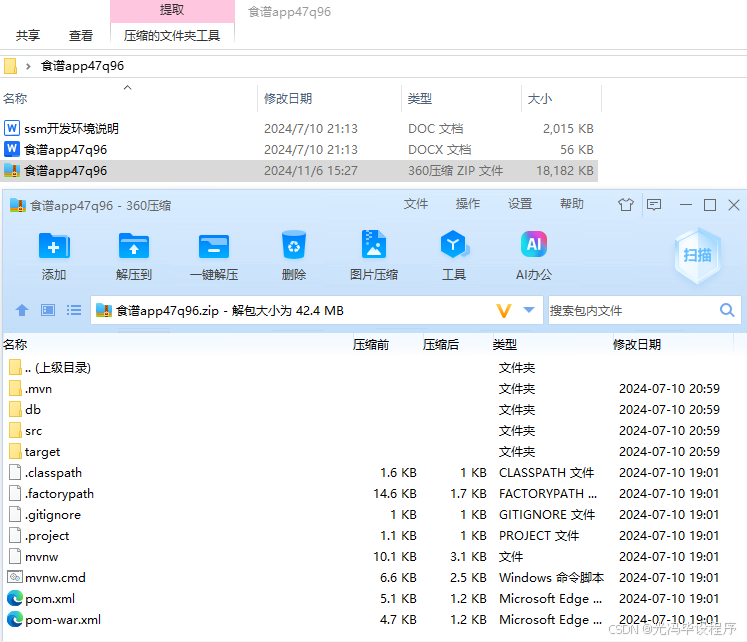Click the 食谱app47q96 ZIP archive icon in Explorer
The width and height of the screenshot is (747, 642).
coord(12,170)
